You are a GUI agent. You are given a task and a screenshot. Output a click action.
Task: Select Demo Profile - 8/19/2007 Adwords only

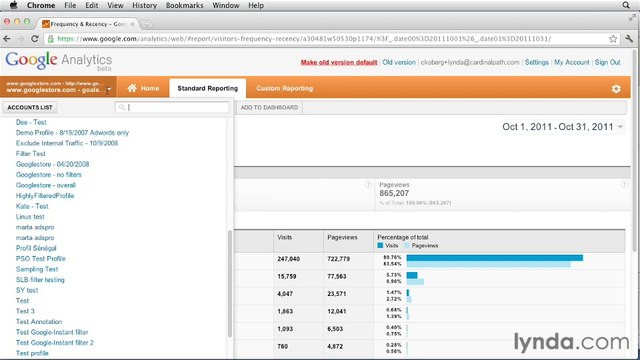coord(72,133)
